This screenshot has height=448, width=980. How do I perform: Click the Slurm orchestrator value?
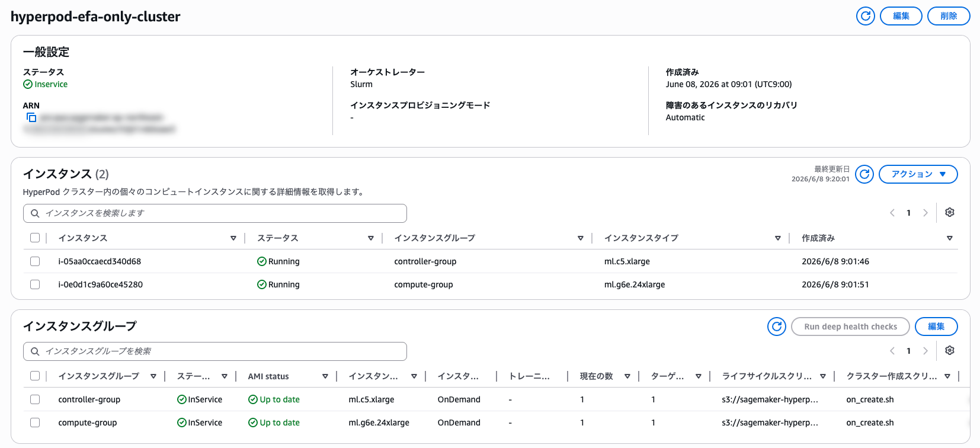(361, 84)
